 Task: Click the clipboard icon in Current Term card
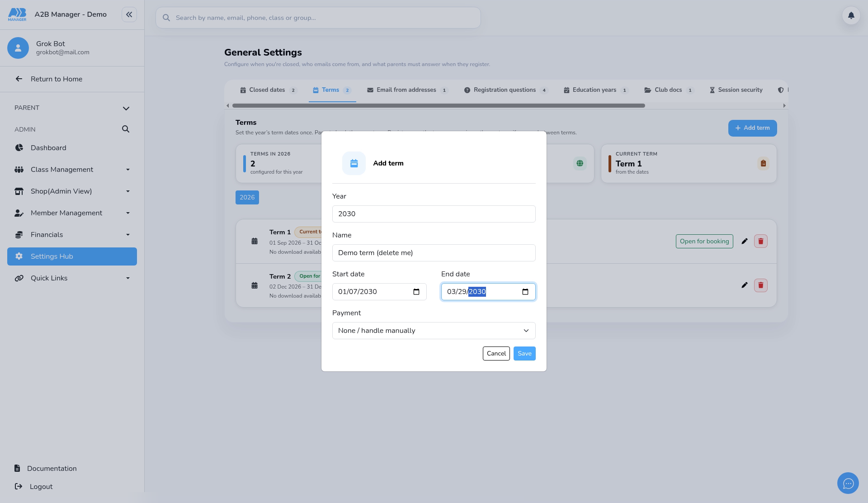[x=763, y=163]
